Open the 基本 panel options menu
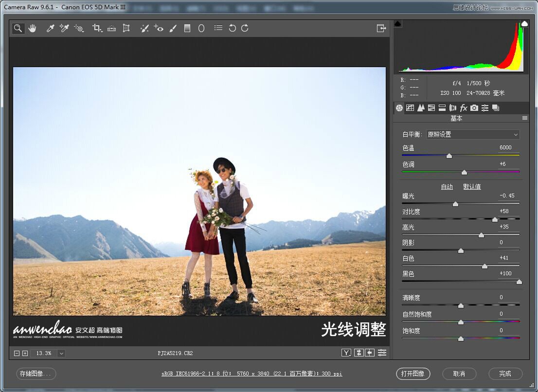This screenshot has height=392, width=538. click(524, 118)
